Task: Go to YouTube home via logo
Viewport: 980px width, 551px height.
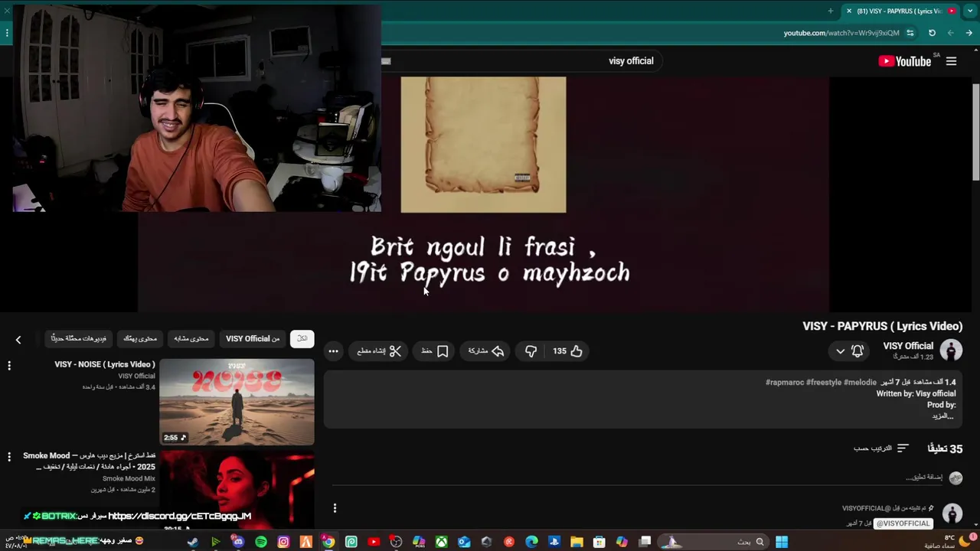Action: [x=904, y=61]
